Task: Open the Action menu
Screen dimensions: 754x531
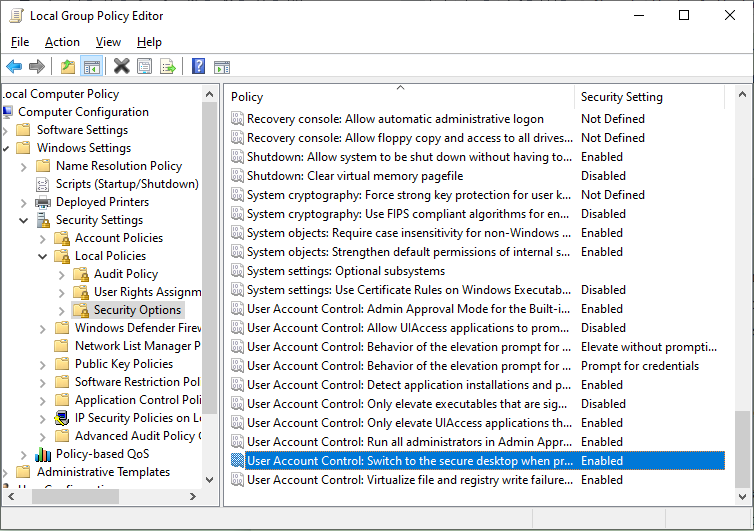Action: click(x=62, y=42)
